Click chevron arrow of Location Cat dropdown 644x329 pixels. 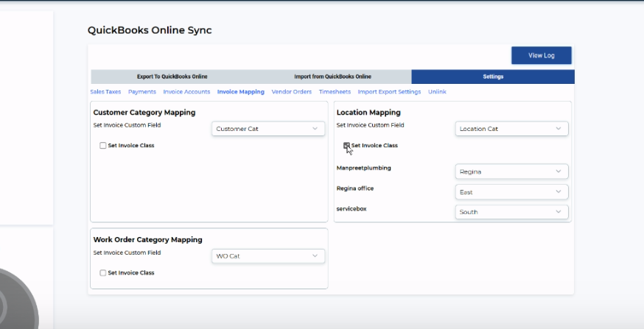tap(559, 128)
